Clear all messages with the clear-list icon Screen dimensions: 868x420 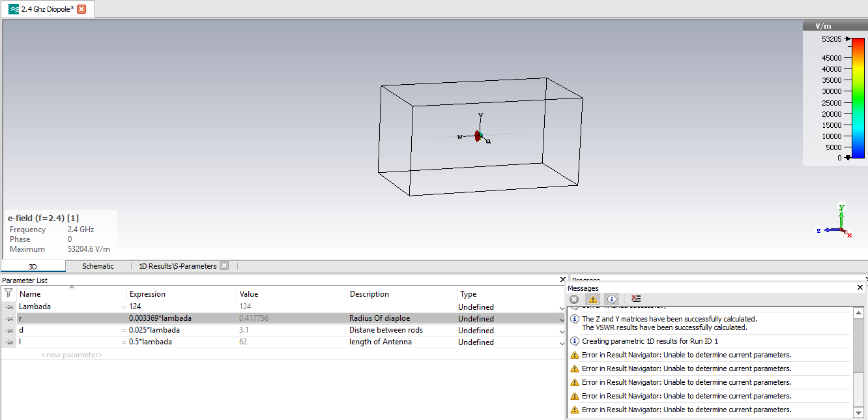coord(636,299)
